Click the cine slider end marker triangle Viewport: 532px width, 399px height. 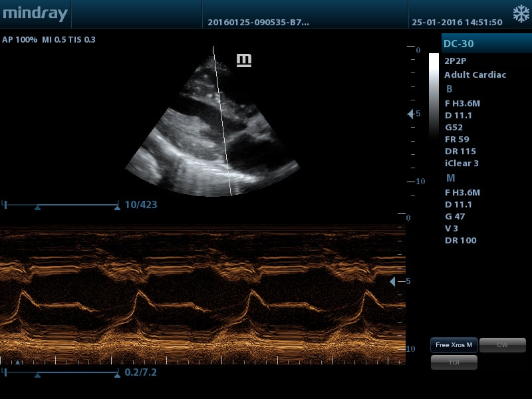point(117,208)
